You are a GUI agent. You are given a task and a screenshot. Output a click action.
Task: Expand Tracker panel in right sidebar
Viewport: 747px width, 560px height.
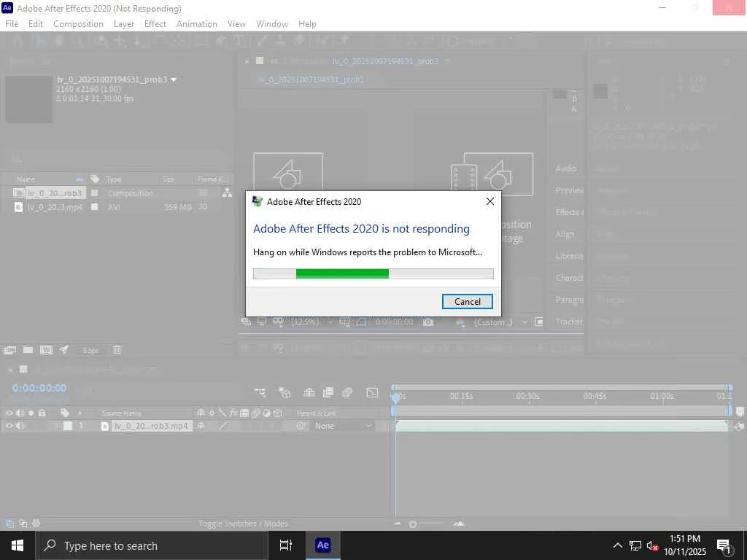click(x=569, y=322)
